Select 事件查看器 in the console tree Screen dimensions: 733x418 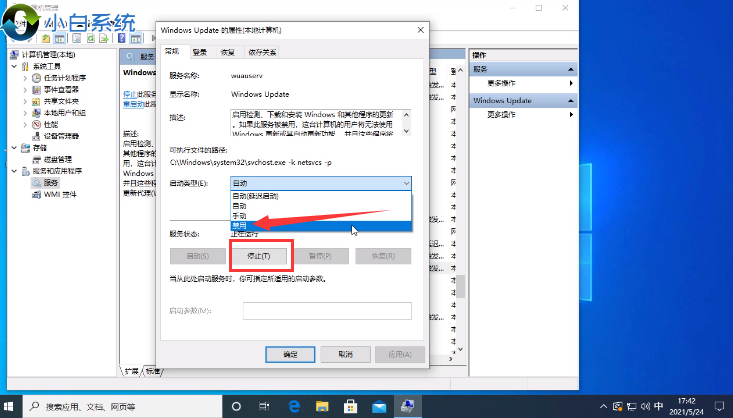61,89
